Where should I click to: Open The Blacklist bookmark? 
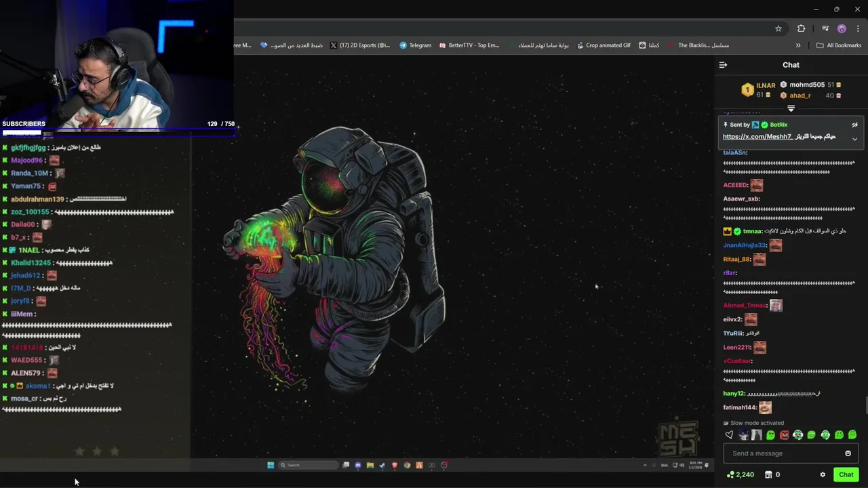[x=698, y=45]
